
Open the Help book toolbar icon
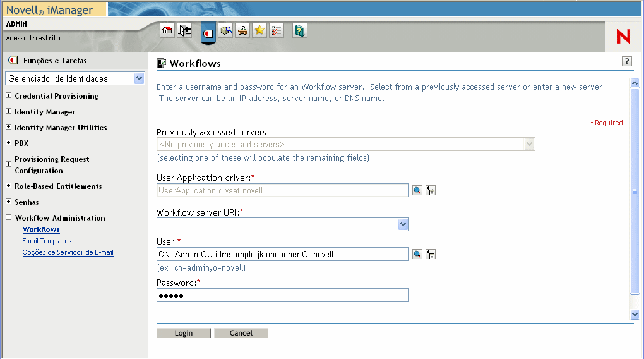(300, 30)
